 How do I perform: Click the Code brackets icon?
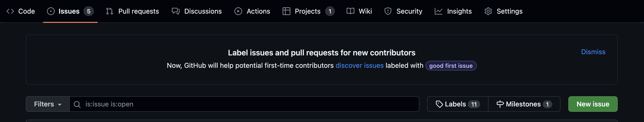pos(10,11)
